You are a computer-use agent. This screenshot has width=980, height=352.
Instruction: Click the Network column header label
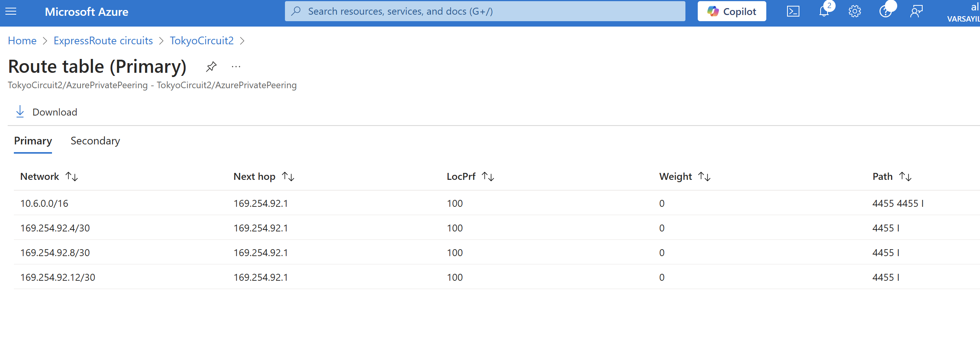click(40, 176)
